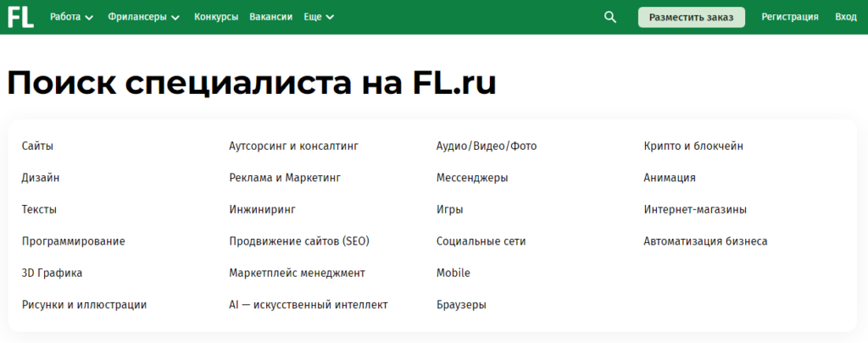Choose the Анимация category
Image resolution: width=868 pixels, height=343 pixels.
tap(670, 178)
